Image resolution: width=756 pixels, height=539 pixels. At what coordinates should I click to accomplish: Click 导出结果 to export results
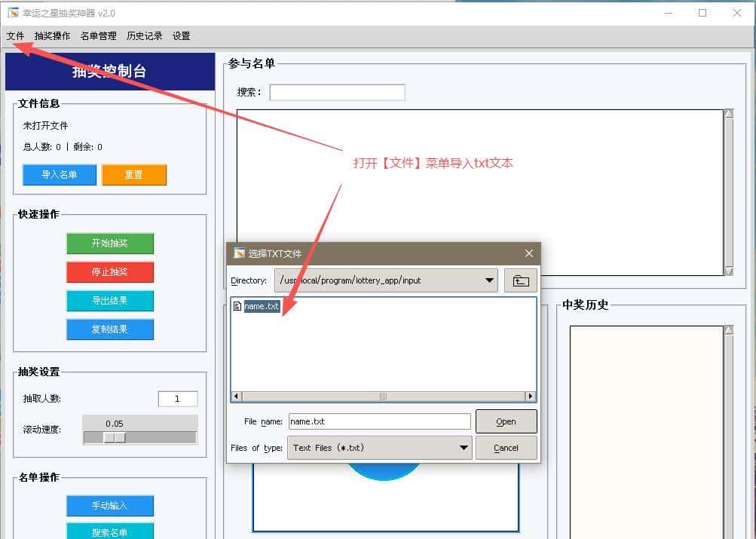click(109, 301)
